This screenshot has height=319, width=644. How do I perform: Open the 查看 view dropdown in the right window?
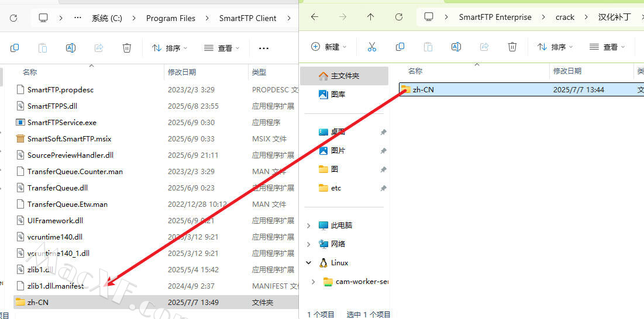click(607, 47)
